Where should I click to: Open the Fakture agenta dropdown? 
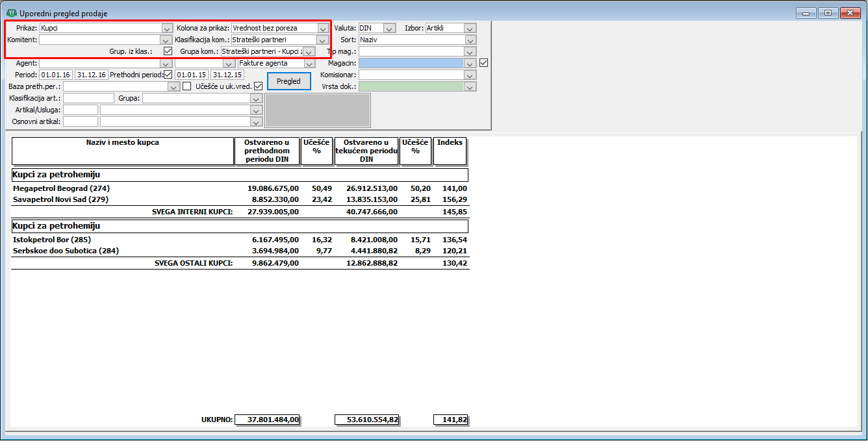[x=309, y=63]
